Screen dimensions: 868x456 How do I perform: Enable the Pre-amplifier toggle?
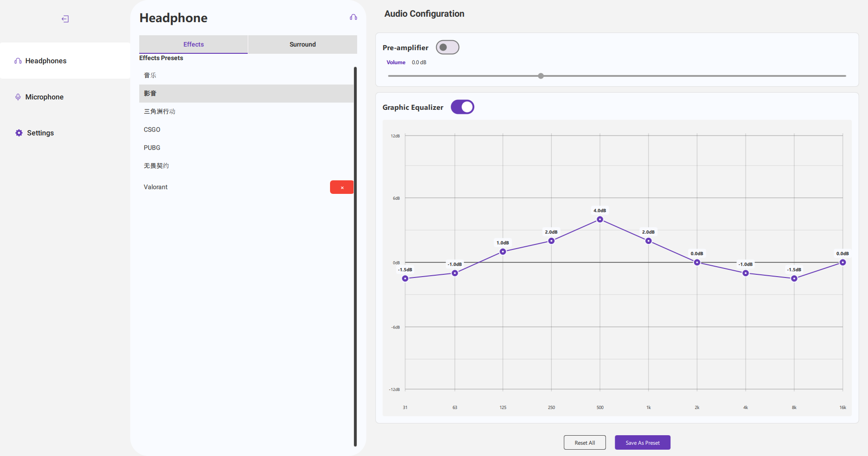[x=447, y=47]
